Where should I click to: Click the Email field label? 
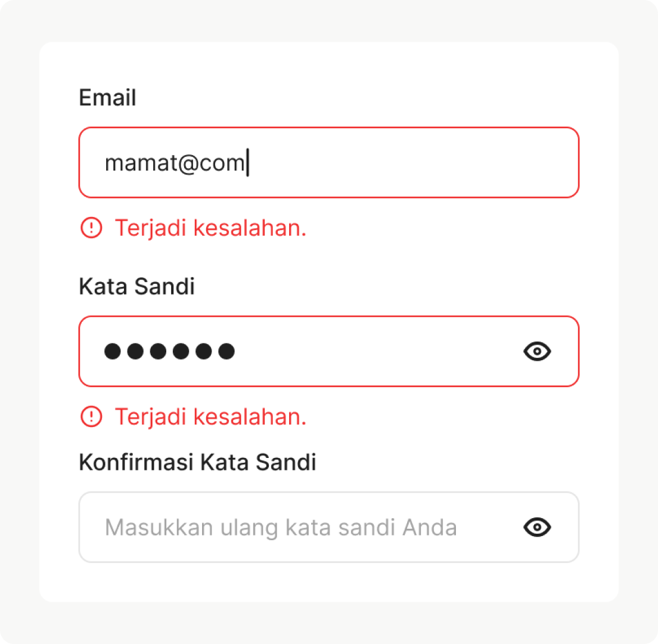(x=107, y=98)
